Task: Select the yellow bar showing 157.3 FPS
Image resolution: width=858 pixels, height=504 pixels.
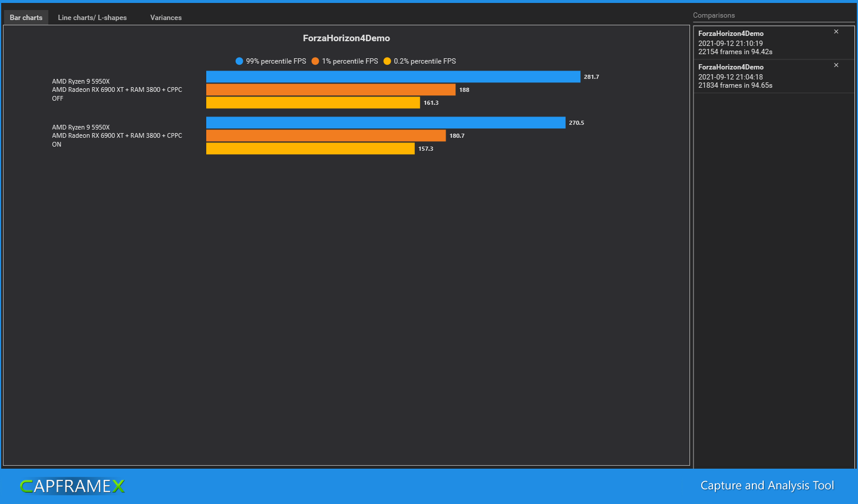Action: point(306,148)
